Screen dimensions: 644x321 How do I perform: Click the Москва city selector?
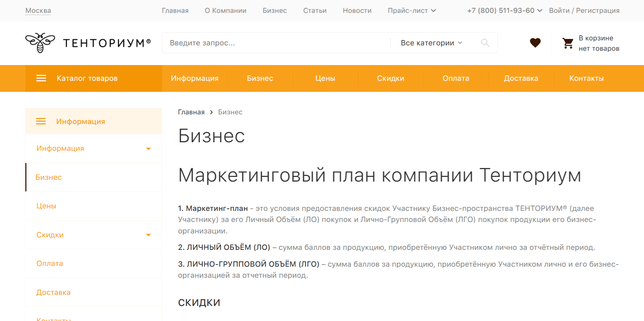(x=38, y=11)
